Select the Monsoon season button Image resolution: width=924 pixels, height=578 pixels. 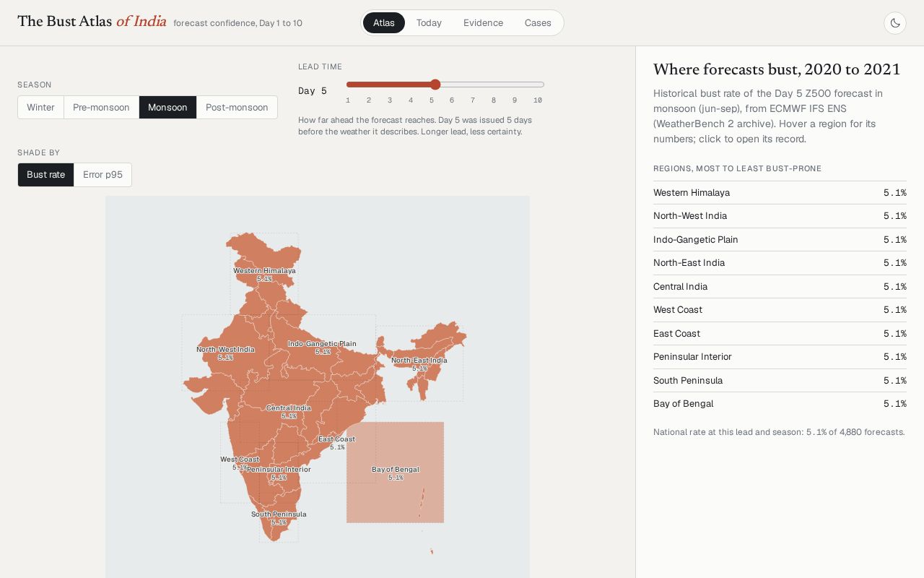point(167,108)
